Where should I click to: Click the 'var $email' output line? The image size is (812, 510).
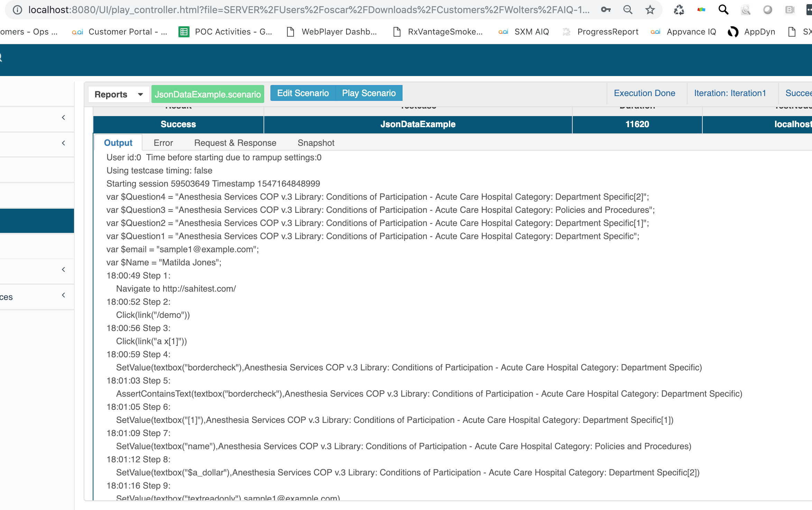click(183, 249)
